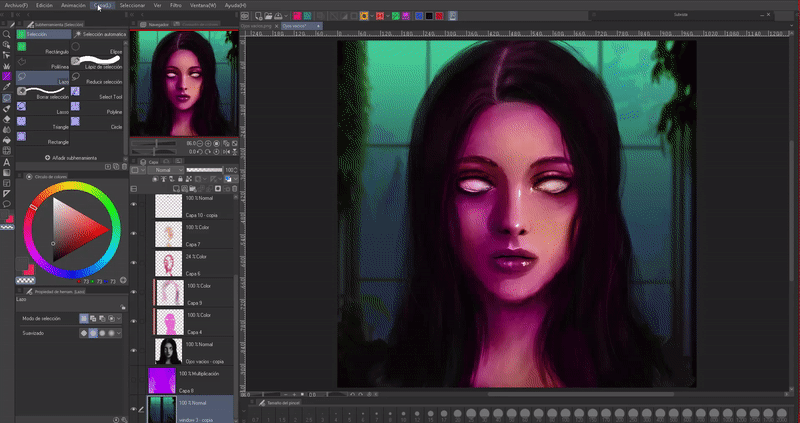Viewport: 800px width, 423px height.
Task: Toggle visibility of Capa 6 layer
Action: tap(135, 262)
